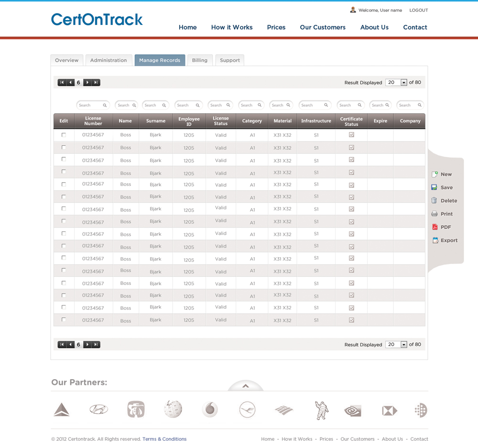Open Prices in the top navigation

coord(276,27)
